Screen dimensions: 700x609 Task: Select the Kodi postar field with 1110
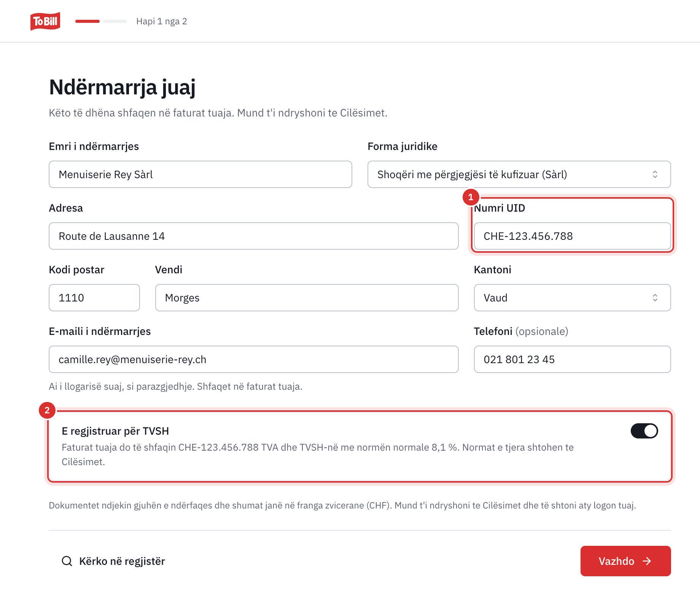pos(94,298)
